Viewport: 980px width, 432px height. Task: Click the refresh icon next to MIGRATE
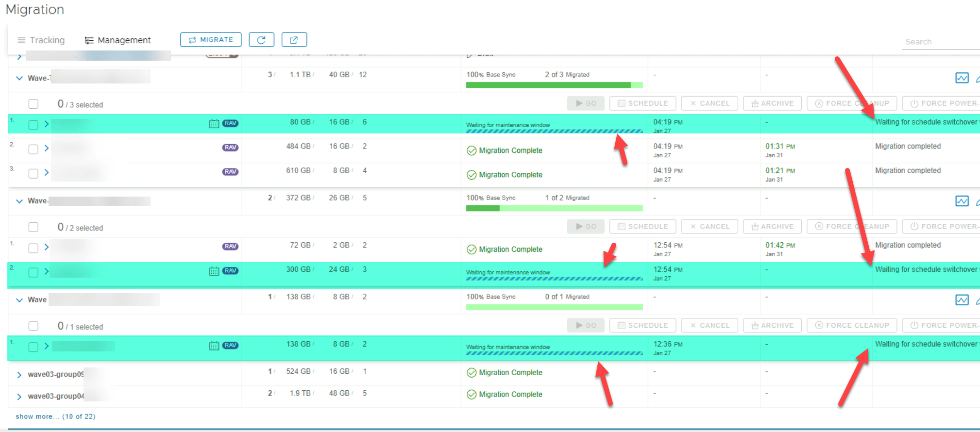(261, 40)
